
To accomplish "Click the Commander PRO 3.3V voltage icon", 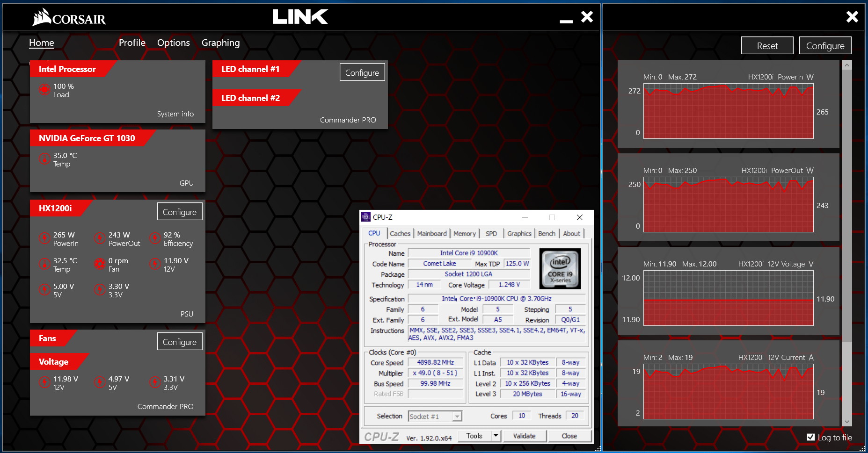I will 155,382.
